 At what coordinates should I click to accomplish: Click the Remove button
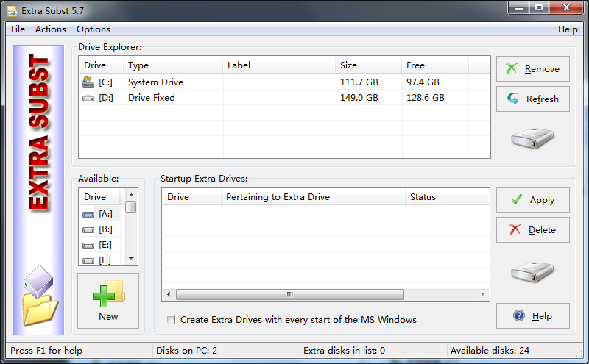click(x=532, y=68)
